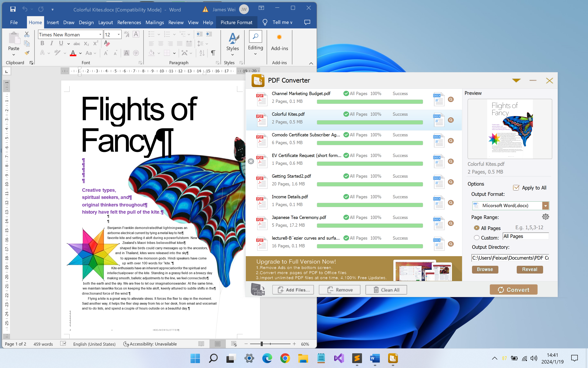Justify the paragraph text

(x=179, y=44)
